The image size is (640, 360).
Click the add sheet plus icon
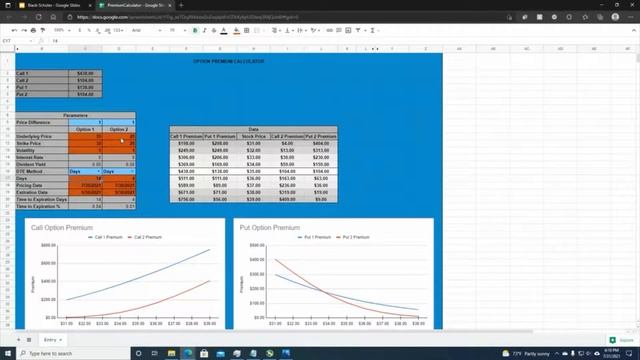[x=18, y=340]
